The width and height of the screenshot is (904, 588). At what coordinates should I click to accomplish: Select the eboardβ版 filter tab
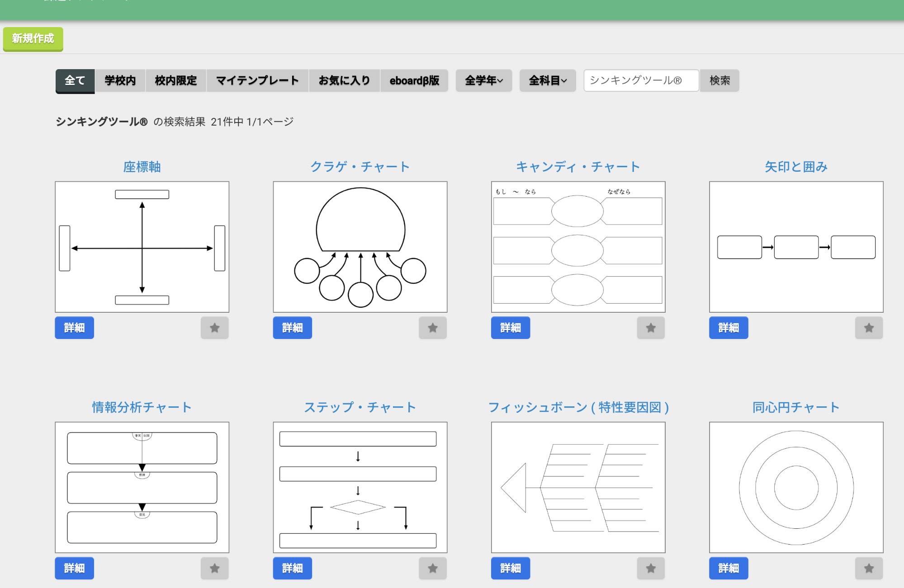(x=414, y=80)
